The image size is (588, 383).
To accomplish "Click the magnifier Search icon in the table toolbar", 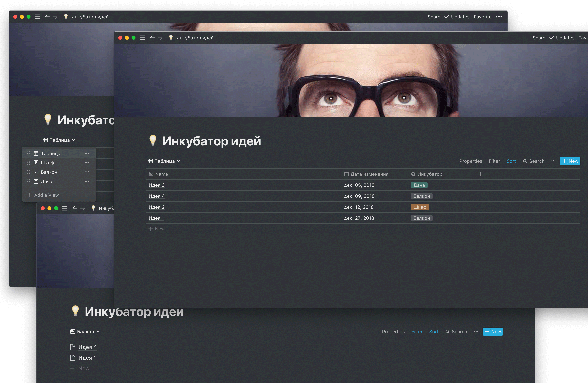I will pyautogui.click(x=525, y=161).
